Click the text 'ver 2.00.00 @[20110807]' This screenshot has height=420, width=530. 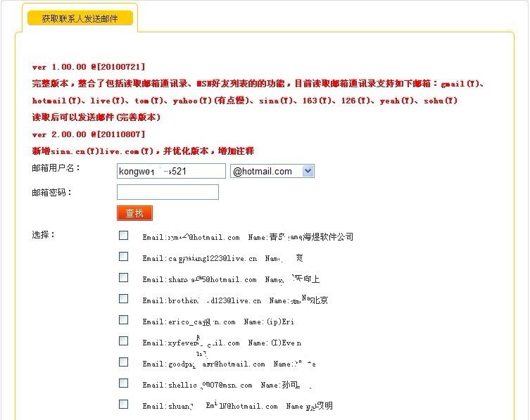pos(89,134)
